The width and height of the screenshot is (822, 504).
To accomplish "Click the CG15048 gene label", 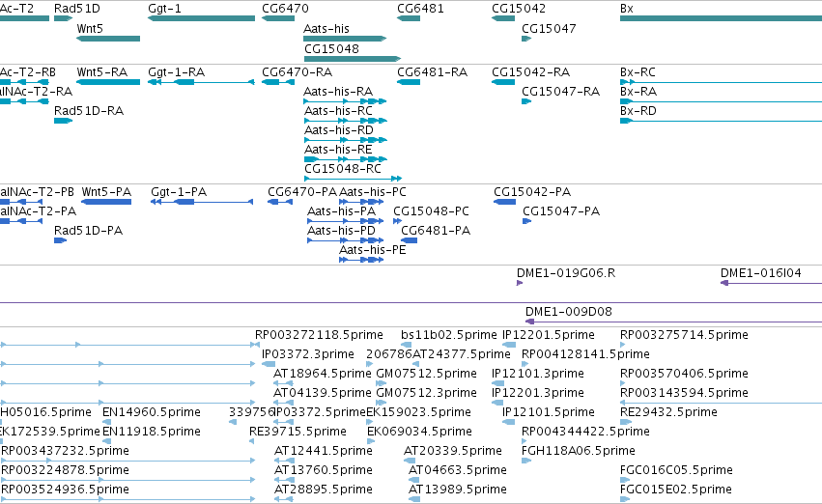I will tap(331, 48).
